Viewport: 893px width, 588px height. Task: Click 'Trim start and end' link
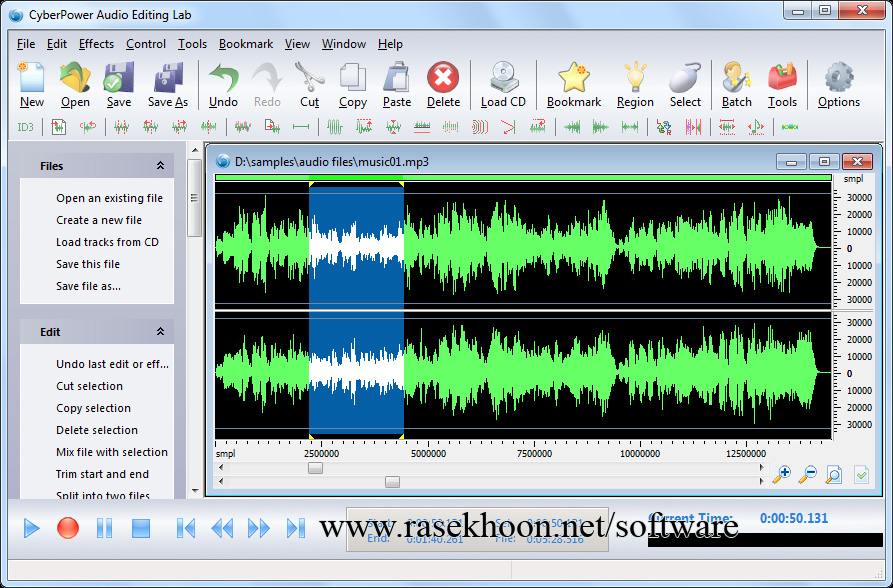(102, 474)
